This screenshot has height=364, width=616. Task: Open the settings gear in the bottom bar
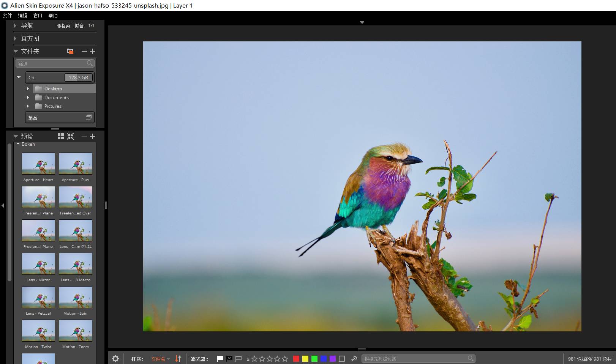(x=115, y=359)
